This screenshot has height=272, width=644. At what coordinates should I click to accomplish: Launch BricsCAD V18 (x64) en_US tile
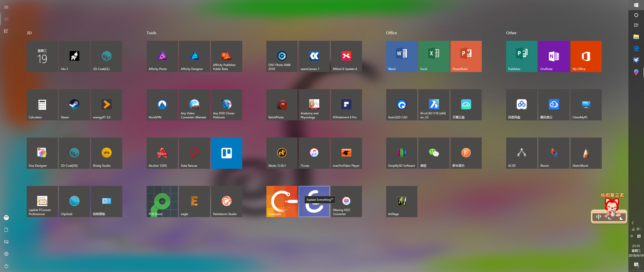tap(434, 105)
